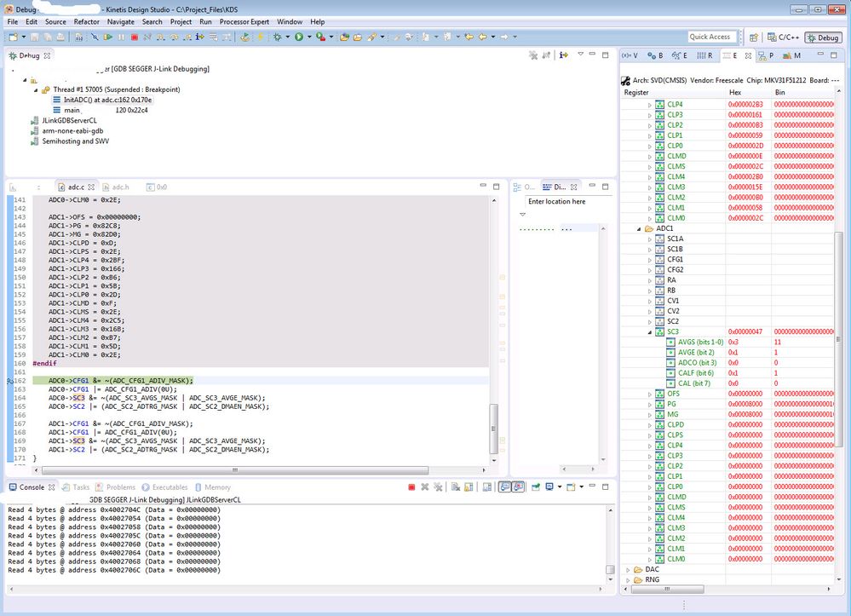
Task: Click the SC3 hex value 0x00000047
Action: pos(745,331)
